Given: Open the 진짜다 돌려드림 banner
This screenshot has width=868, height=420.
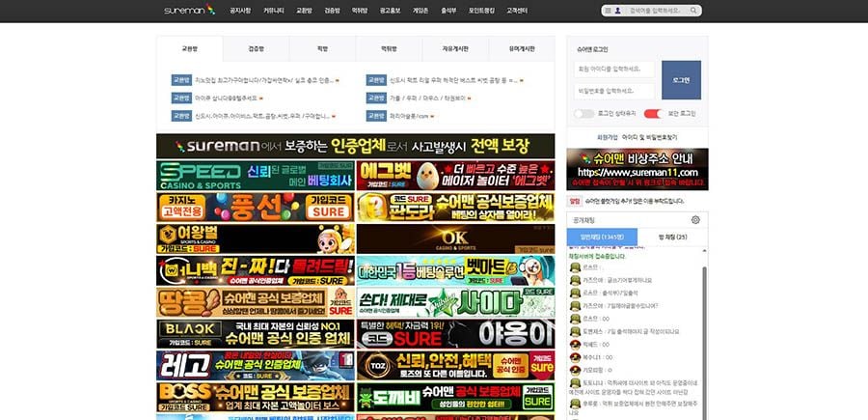Looking at the screenshot, I should pyautogui.click(x=256, y=270).
